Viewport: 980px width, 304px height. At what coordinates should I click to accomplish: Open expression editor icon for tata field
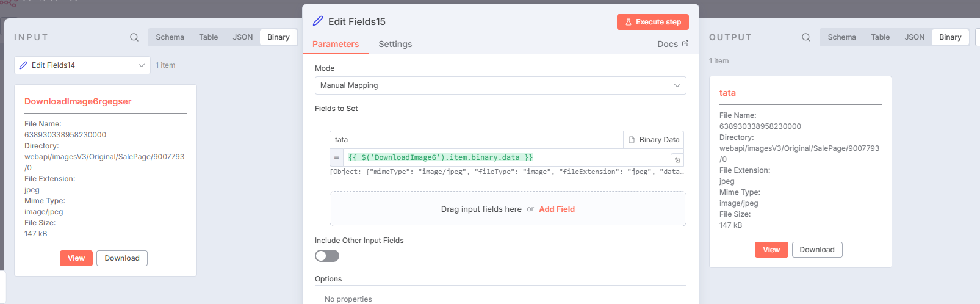tap(677, 160)
